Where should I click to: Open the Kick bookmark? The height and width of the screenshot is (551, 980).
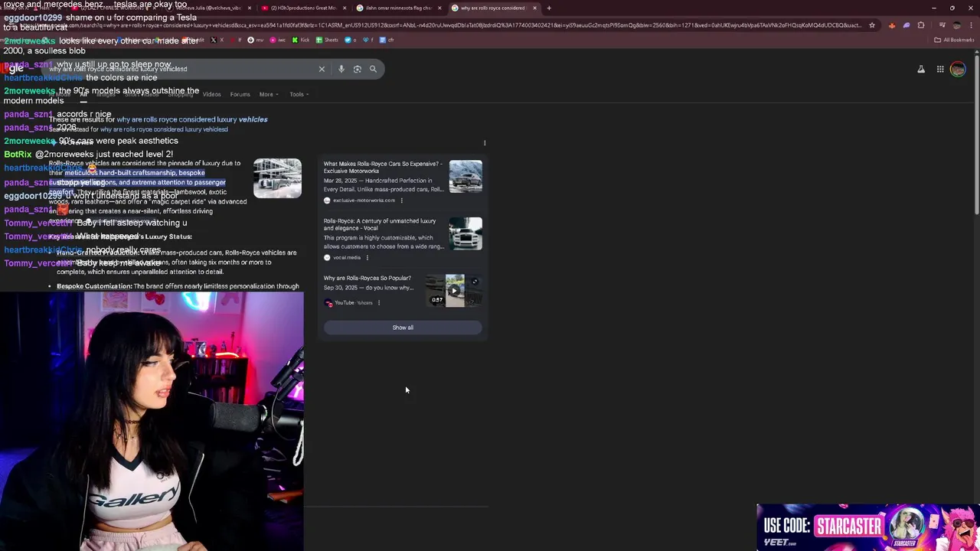302,40
